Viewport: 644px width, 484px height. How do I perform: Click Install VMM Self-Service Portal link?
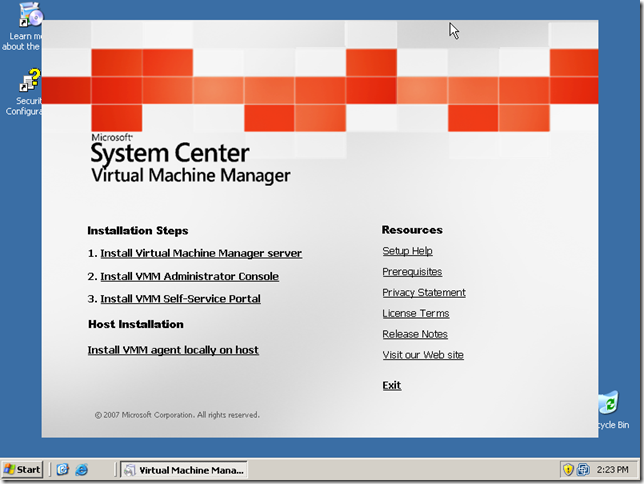coord(181,299)
